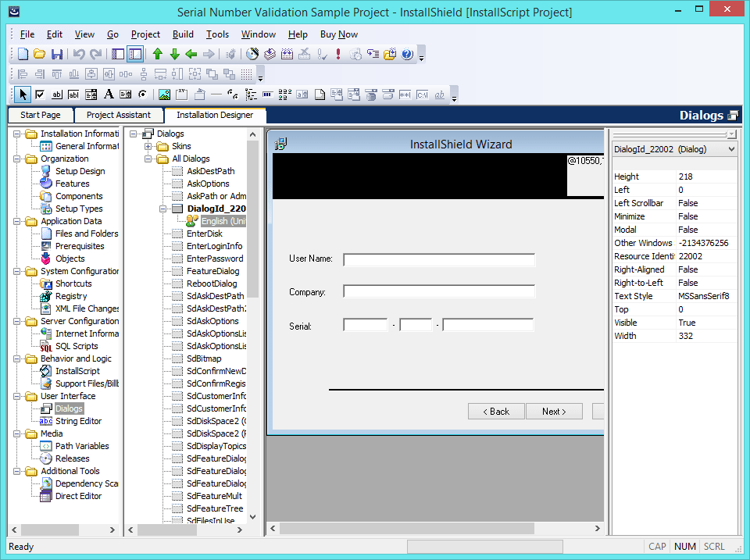The width and height of the screenshot is (750, 560).
Task: Open the InstallScript editor from the tree
Action: (77, 371)
